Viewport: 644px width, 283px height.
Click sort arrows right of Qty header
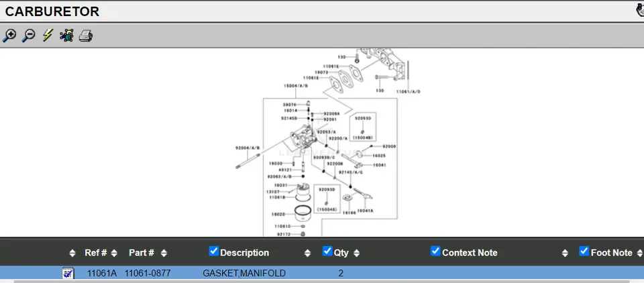[x=356, y=253]
